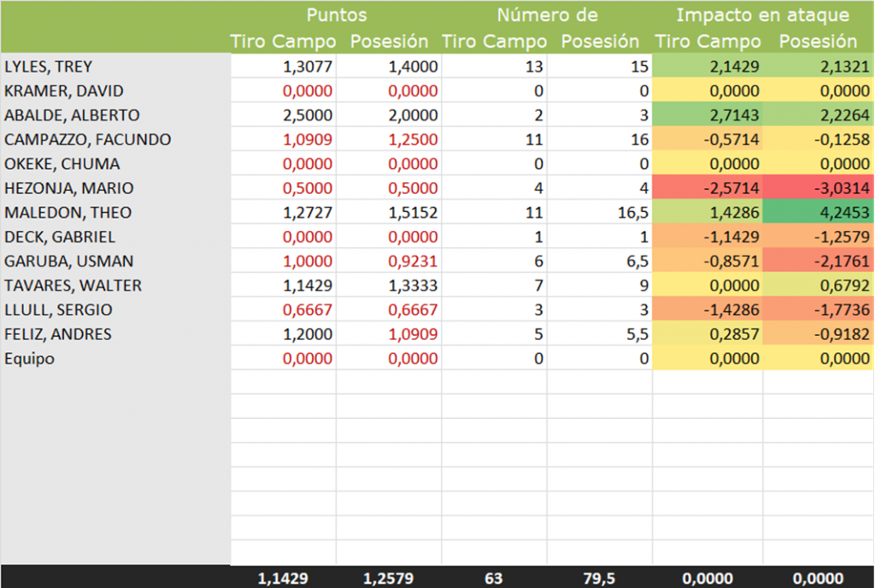Image resolution: width=875 pixels, height=588 pixels.
Task: Click the 1,2579 total in bottom row
Action: coord(389,579)
